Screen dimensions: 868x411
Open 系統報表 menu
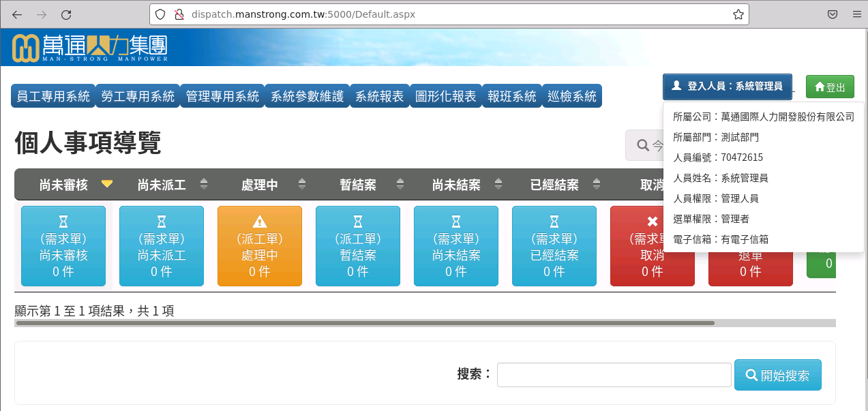tap(380, 96)
